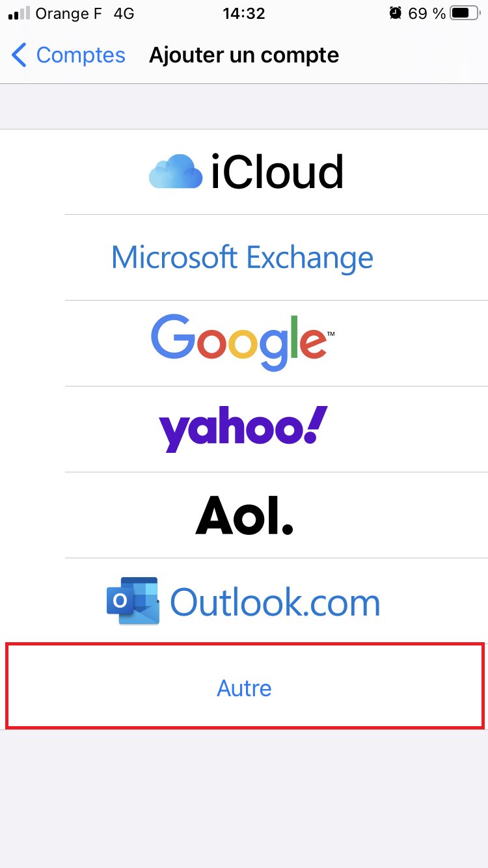Select the Google account option
Screen dimensions: 488x868
(x=244, y=343)
